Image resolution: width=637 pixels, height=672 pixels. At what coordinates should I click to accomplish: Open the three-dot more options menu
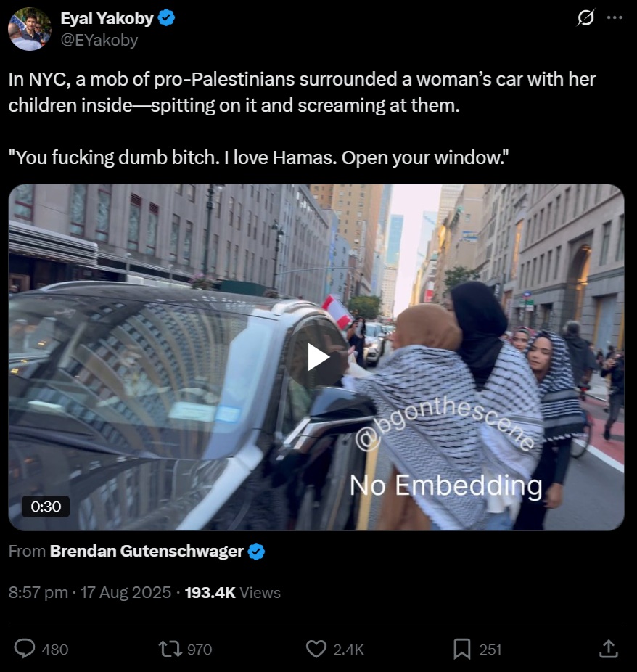point(615,17)
